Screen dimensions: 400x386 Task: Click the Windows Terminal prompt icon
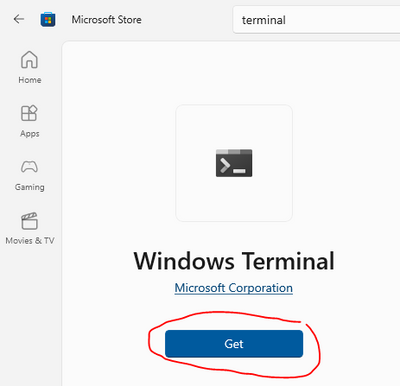coord(234,163)
